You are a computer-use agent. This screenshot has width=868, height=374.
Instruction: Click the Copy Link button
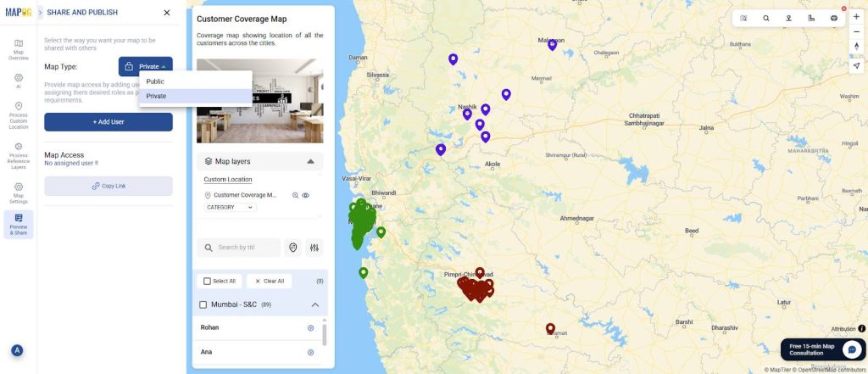pos(108,187)
